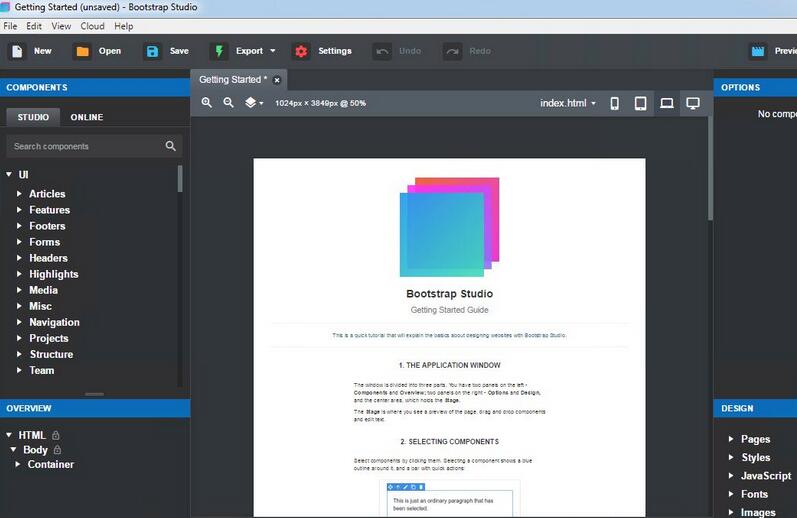Expand the Projects category

[19, 338]
